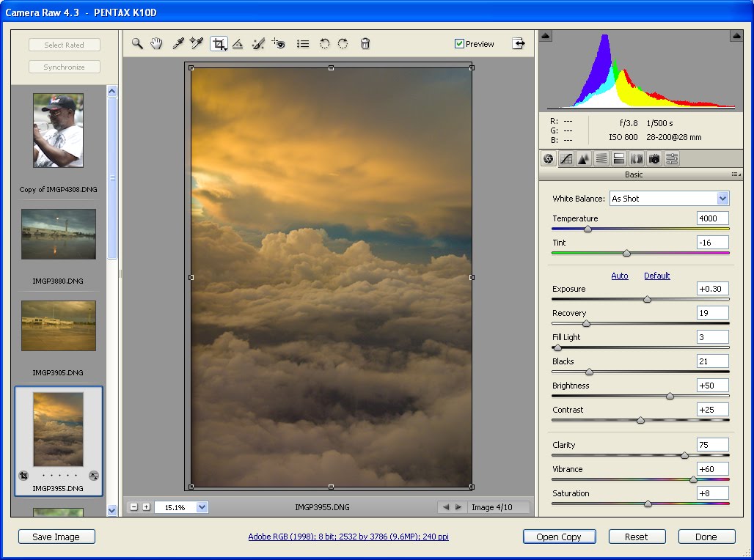Screen dimensions: 754x560
Task: Select the Red Eye Removal tool
Action: coord(279,44)
